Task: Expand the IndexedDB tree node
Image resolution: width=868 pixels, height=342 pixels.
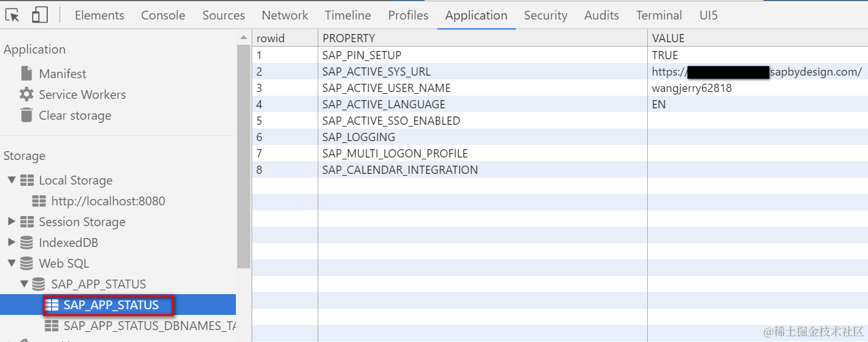Action: [11, 242]
